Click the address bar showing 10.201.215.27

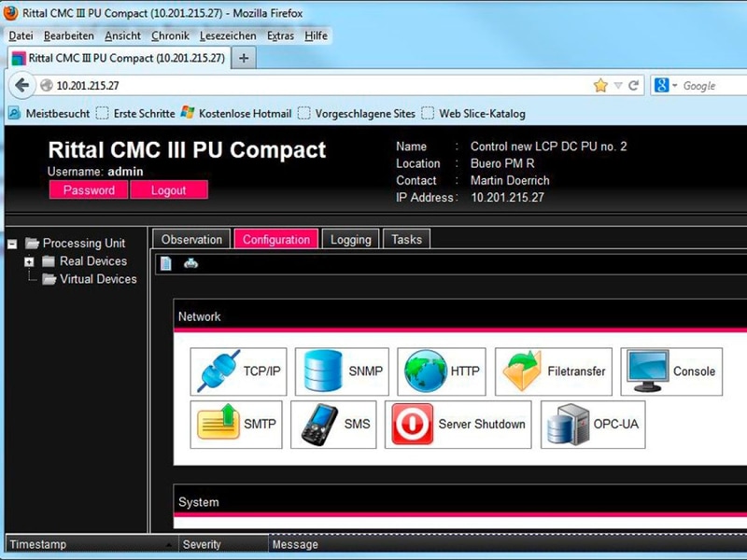[x=315, y=86]
